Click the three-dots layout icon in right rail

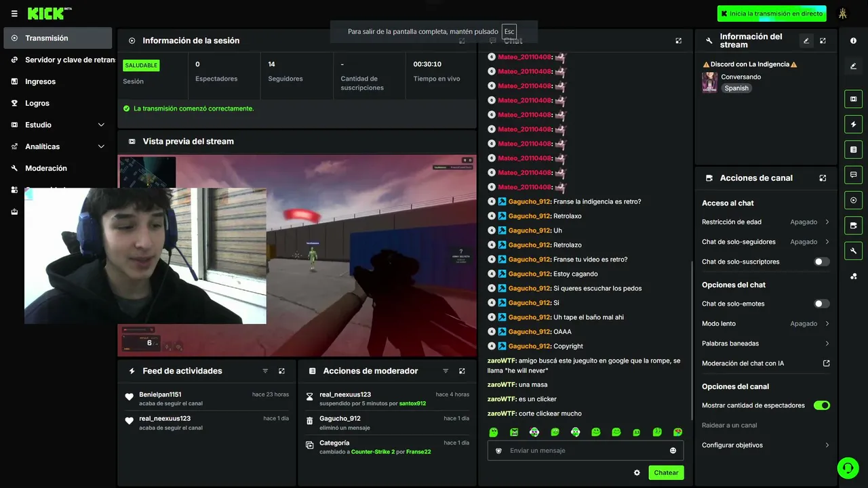(853, 276)
